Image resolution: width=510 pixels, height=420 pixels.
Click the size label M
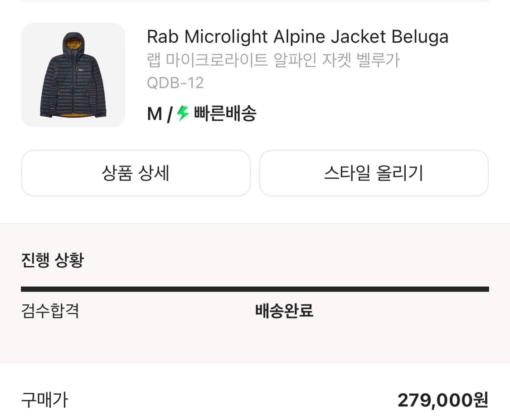coord(154,113)
